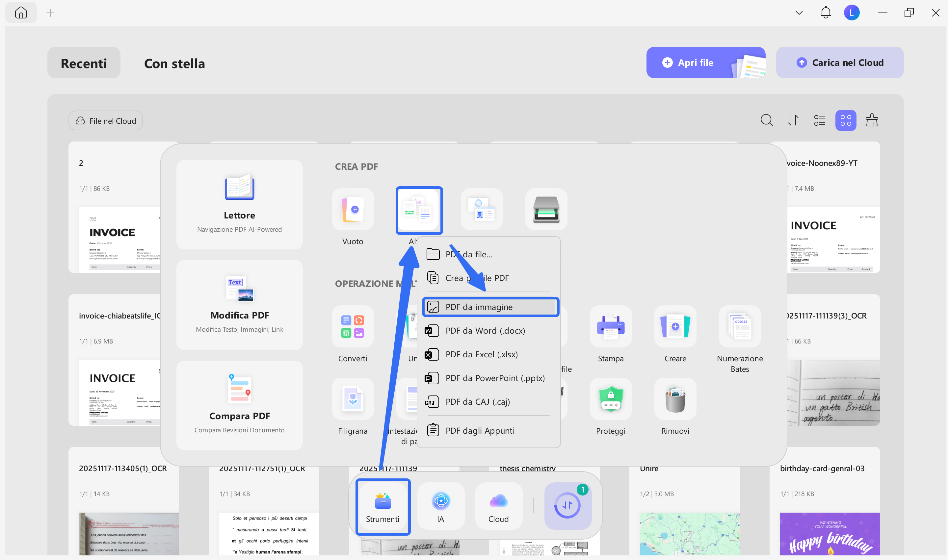Open the sort order options
Image resolution: width=948 pixels, height=560 pixels.
coord(793,120)
